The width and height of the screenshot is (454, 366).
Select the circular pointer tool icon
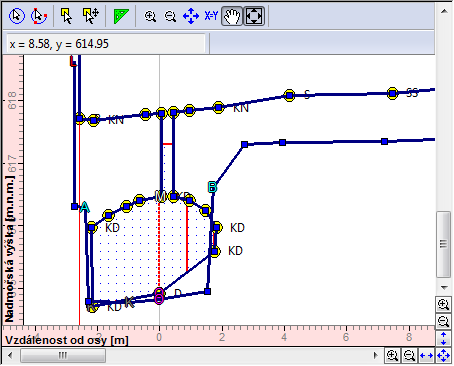(16, 16)
